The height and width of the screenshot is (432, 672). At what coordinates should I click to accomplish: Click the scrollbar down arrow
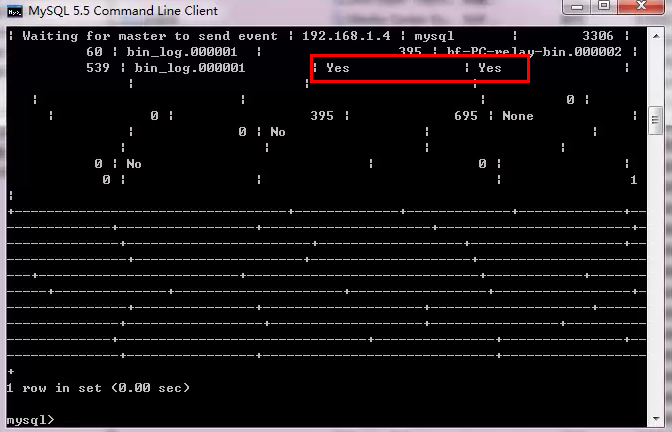click(x=656, y=419)
